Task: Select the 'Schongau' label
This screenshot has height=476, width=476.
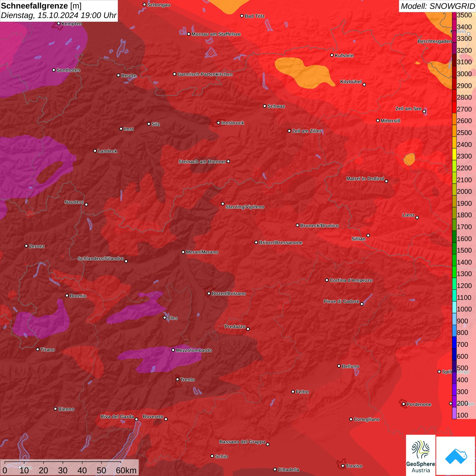Action: click(159, 5)
